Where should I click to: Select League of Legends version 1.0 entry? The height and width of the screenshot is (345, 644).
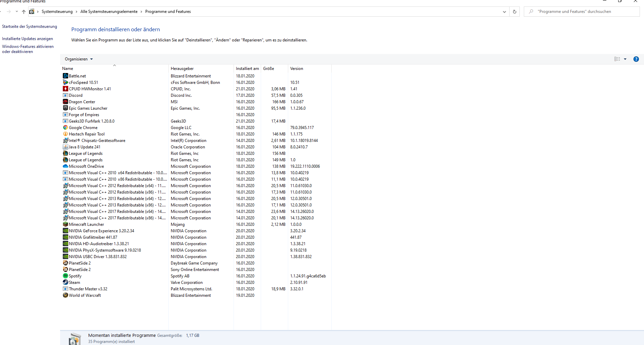(196, 160)
